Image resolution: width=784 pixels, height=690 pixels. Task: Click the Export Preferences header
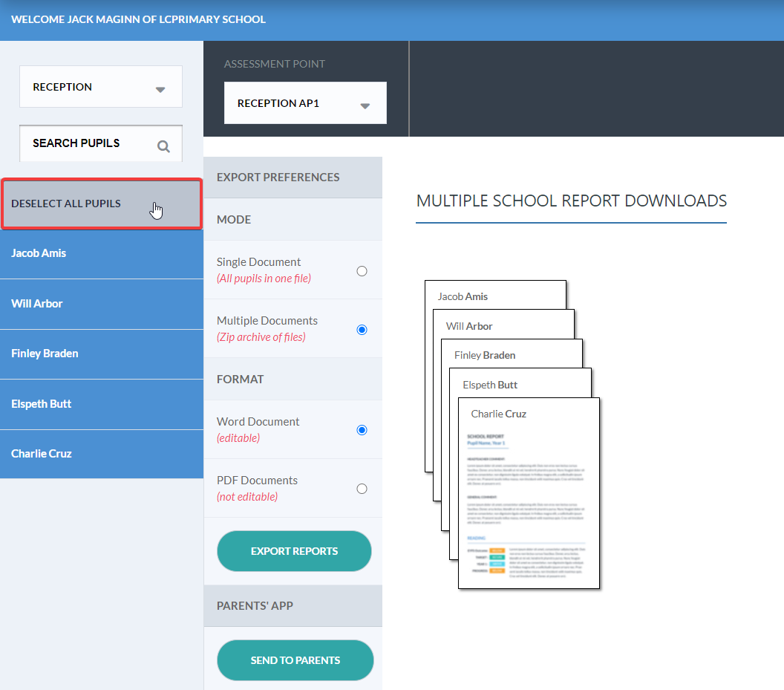tap(293, 177)
